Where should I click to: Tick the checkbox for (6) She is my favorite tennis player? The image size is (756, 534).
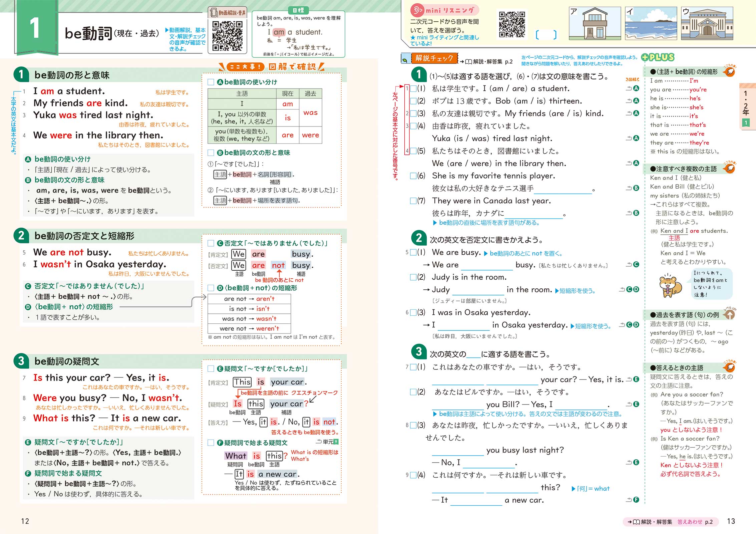click(x=413, y=176)
